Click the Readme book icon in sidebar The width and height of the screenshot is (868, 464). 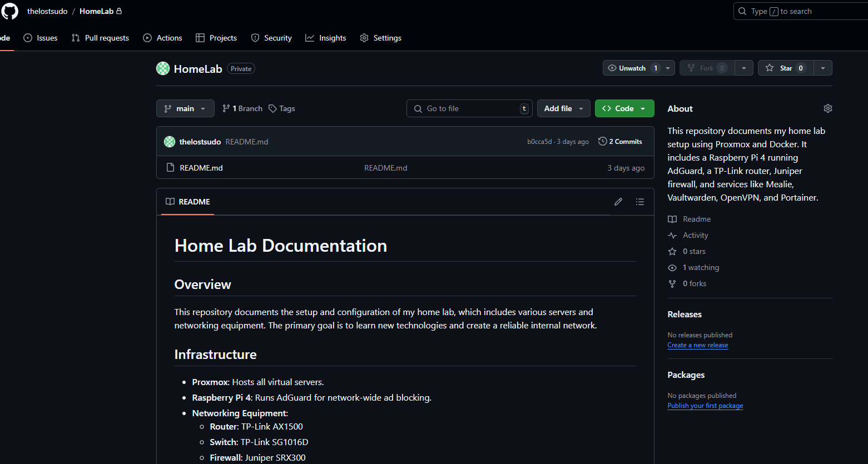pos(672,219)
